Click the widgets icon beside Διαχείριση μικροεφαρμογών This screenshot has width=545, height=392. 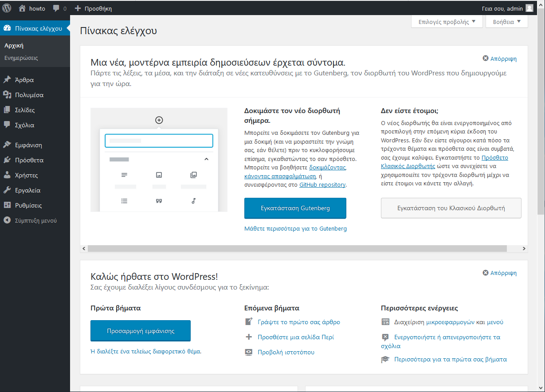coord(385,322)
